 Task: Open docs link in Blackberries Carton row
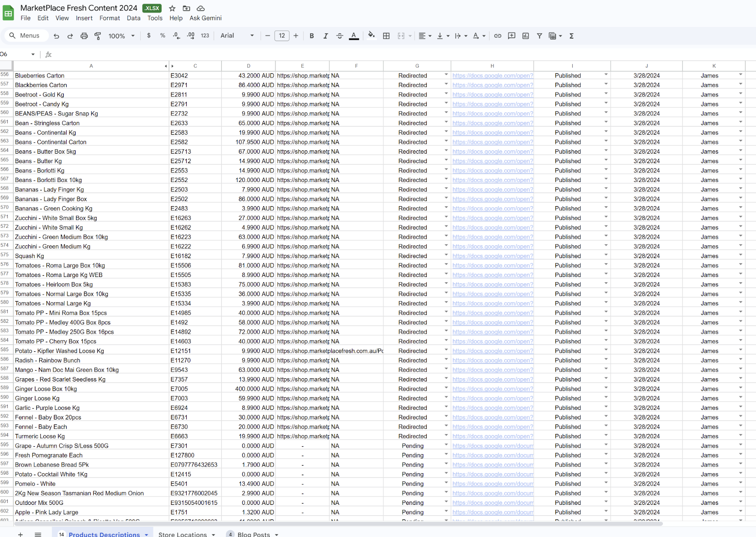click(x=492, y=85)
